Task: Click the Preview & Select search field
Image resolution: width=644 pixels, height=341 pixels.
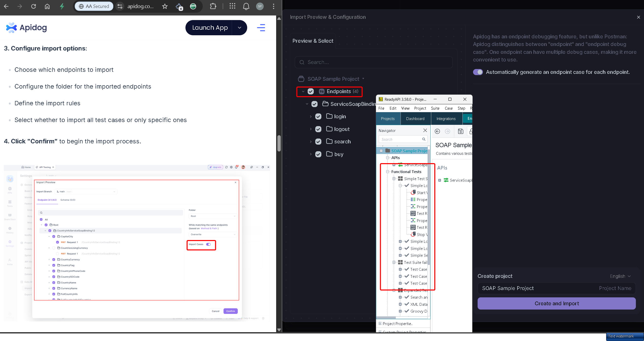Action: tap(373, 62)
